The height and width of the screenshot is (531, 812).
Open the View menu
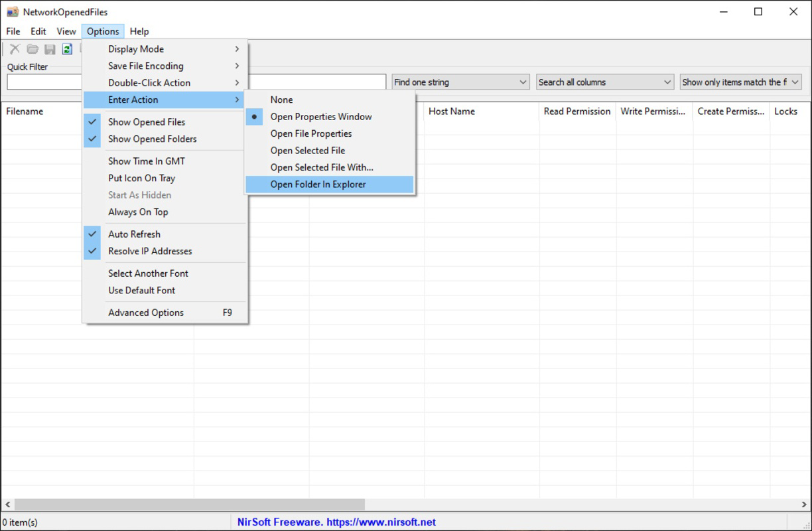pos(66,31)
